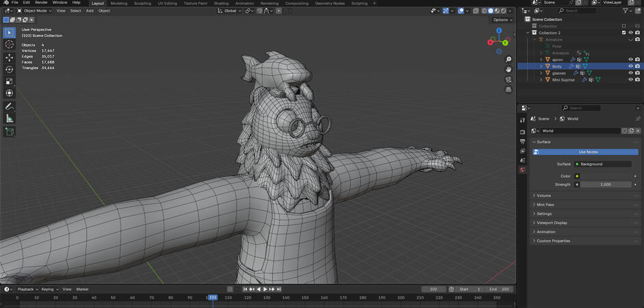Switch to the Sculpting workspace tab
The height and width of the screenshot is (308, 644).
click(x=142, y=3)
